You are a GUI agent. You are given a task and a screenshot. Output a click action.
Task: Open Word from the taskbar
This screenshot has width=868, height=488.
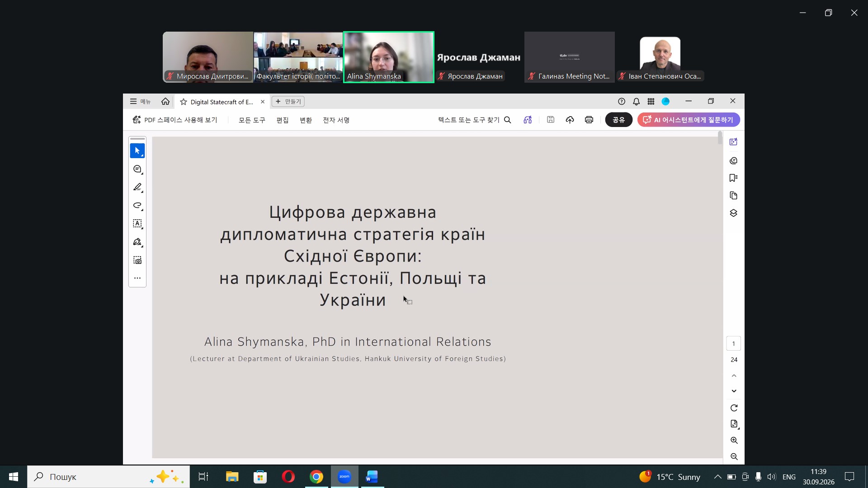pos(372,477)
